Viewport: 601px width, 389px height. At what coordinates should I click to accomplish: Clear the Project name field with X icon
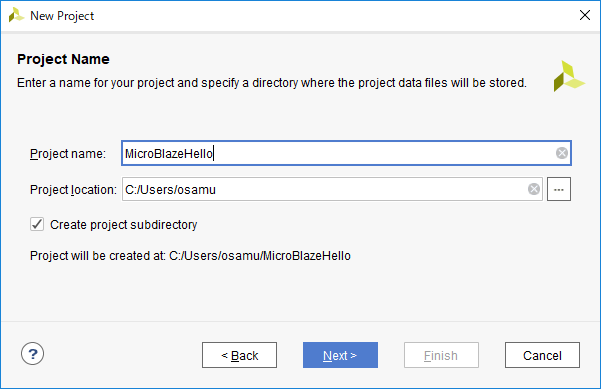coord(562,153)
